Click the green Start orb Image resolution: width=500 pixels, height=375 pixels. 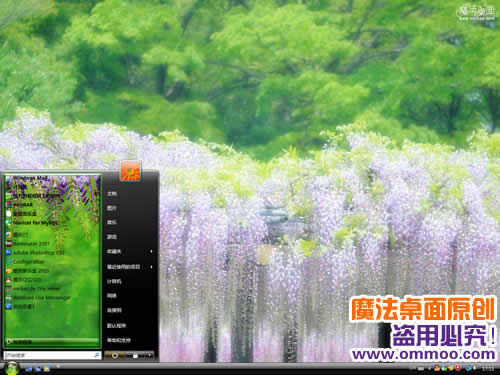(x=12, y=368)
